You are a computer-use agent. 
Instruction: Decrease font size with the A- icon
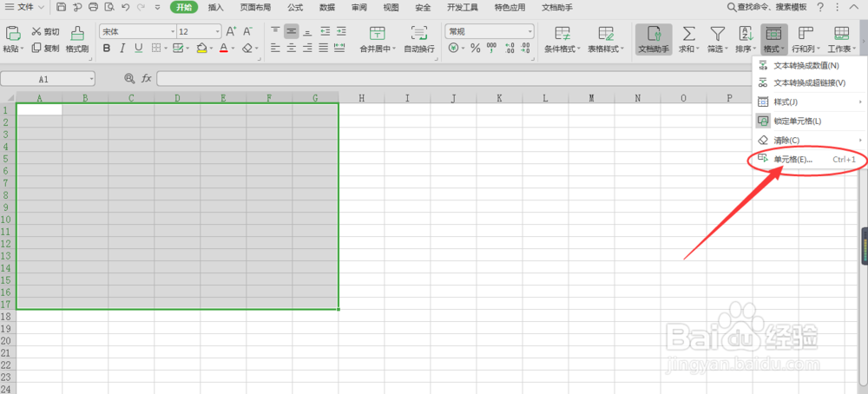[x=248, y=31]
